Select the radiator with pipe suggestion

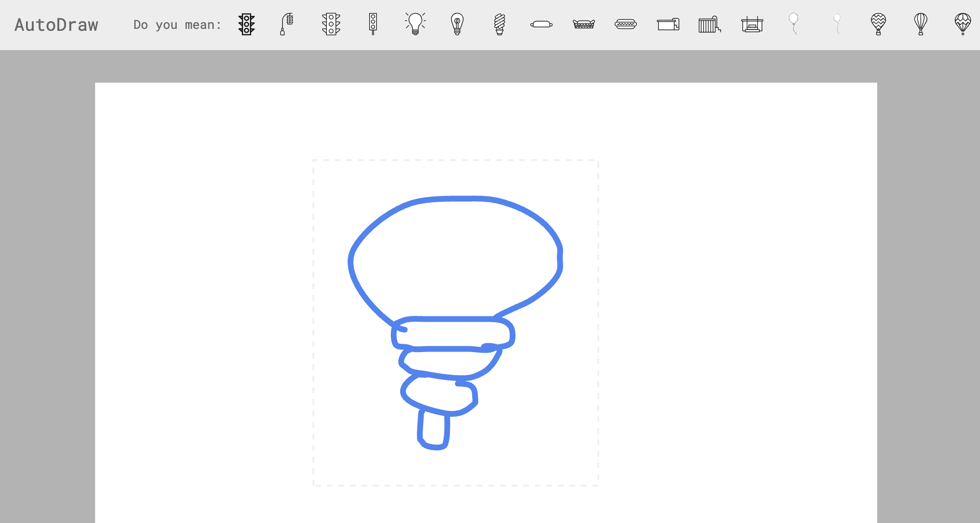tap(709, 24)
